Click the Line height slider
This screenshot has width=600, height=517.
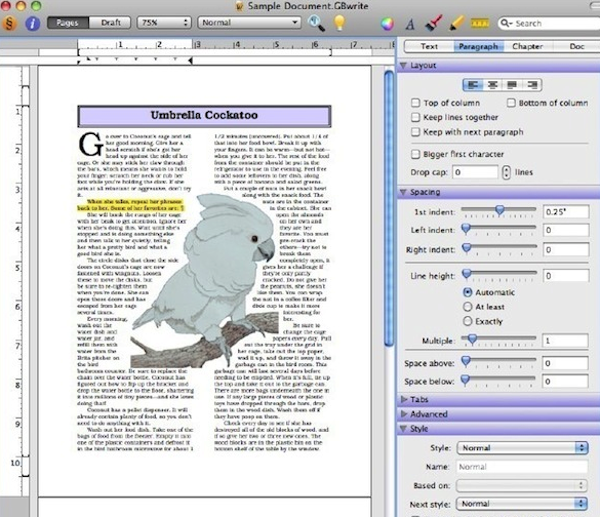click(x=499, y=275)
